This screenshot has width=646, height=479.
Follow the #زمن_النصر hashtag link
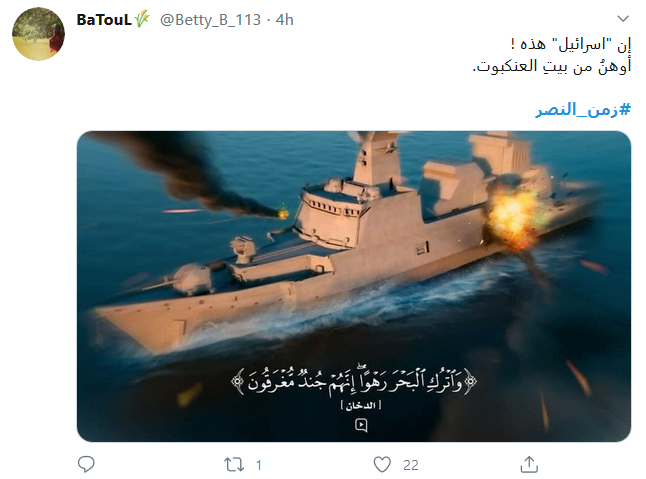583,110
